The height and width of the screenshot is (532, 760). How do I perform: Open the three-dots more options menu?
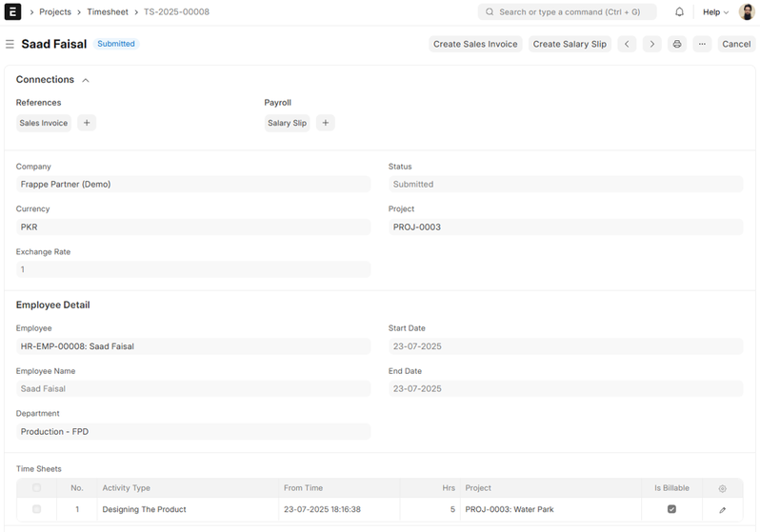702,44
